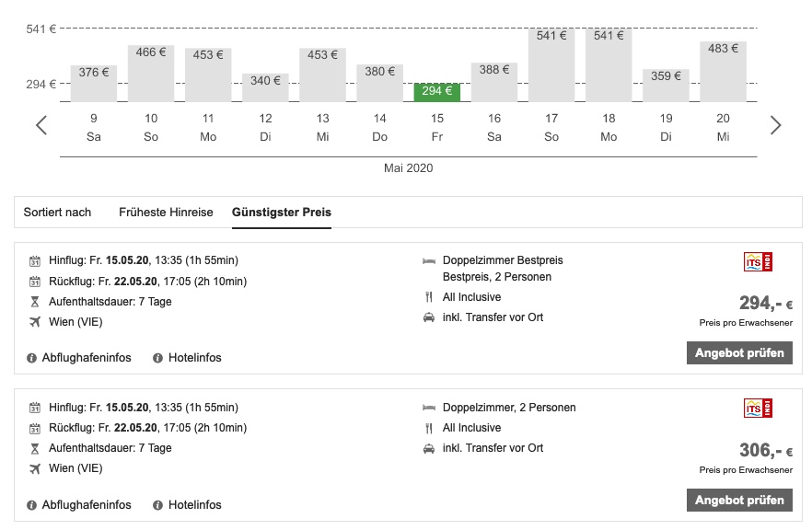Open Abflughafeninfos link in the second offer
The image size is (812, 530).
pyautogui.click(x=87, y=505)
